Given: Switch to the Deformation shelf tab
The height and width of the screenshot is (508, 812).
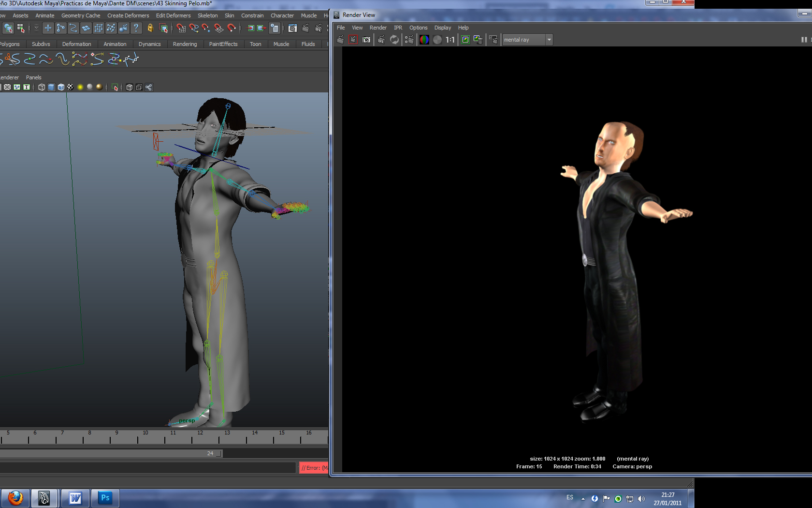Looking at the screenshot, I should (x=76, y=44).
